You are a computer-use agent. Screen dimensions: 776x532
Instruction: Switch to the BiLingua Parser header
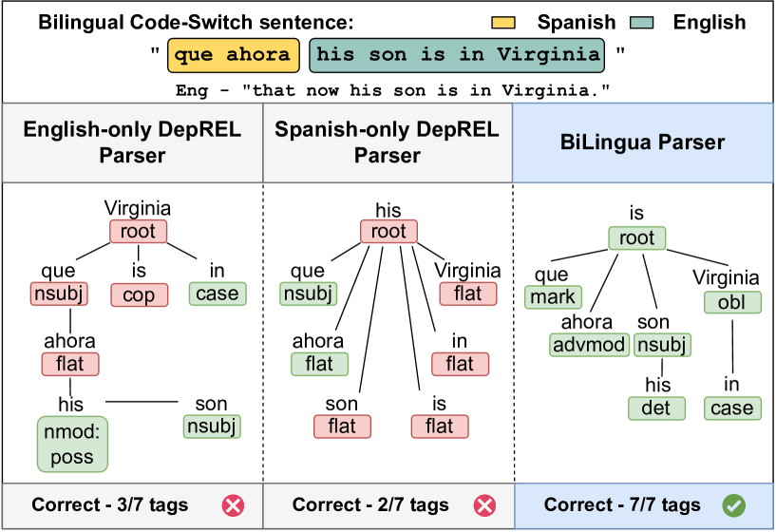[642, 143]
